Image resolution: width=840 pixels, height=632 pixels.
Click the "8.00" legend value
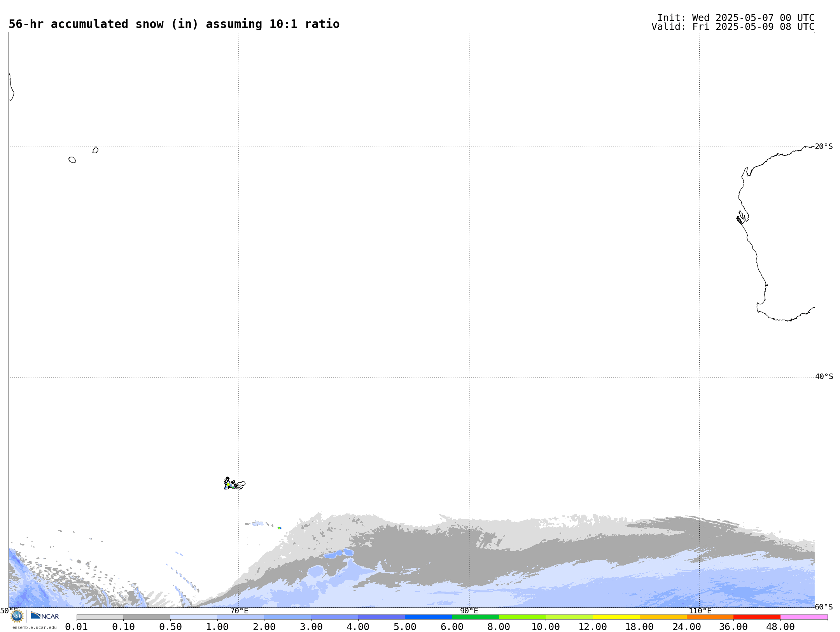pyautogui.click(x=499, y=627)
